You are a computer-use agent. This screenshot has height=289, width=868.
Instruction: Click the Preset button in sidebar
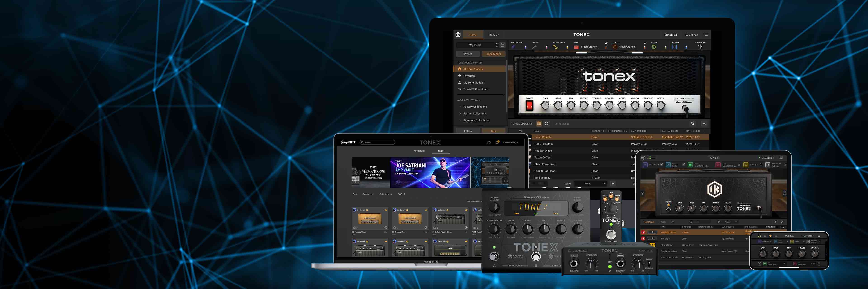[468, 54]
